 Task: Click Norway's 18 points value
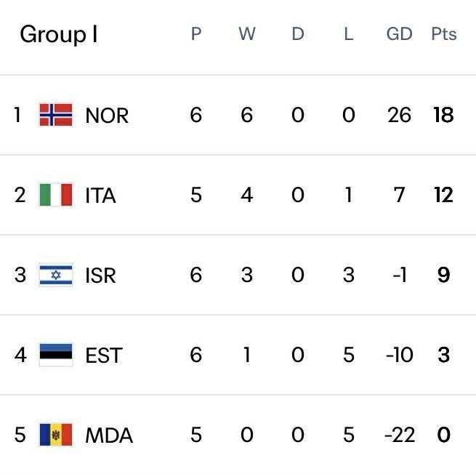pyautogui.click(x=443, y=115)
